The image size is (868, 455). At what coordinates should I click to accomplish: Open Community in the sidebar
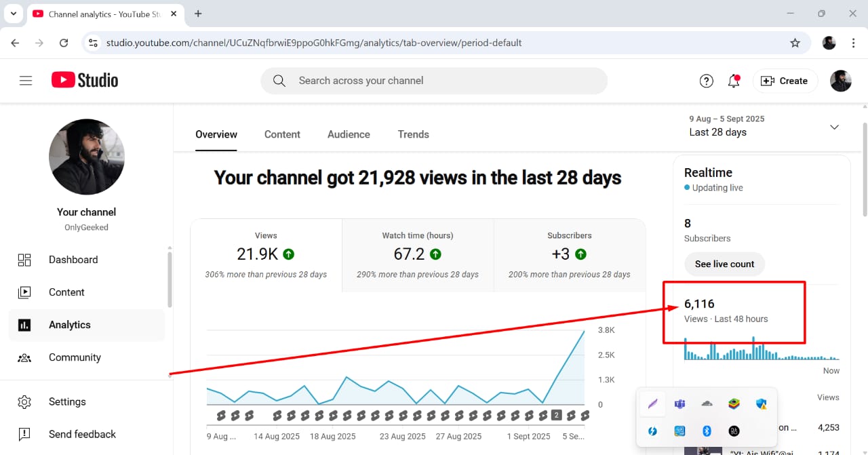pos(75,357)
